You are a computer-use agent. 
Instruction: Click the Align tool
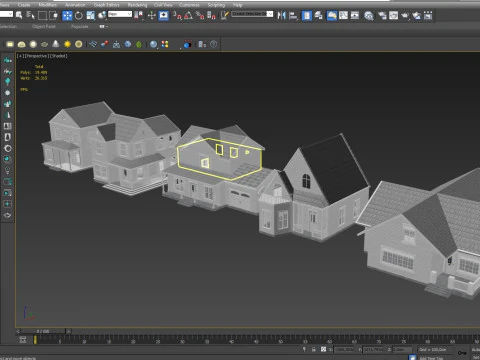(x=293, y=15)
